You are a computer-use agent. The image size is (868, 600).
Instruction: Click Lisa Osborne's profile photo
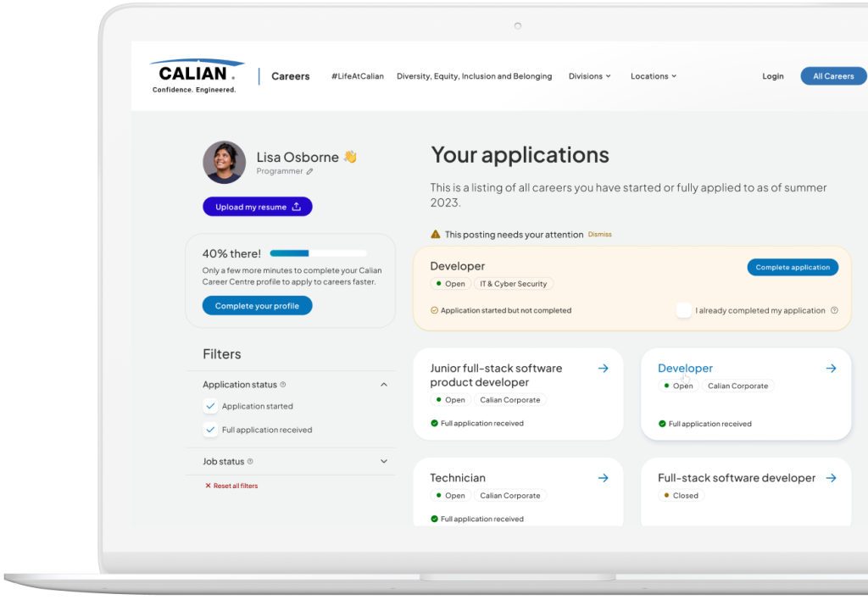click(x=224, y=162)
